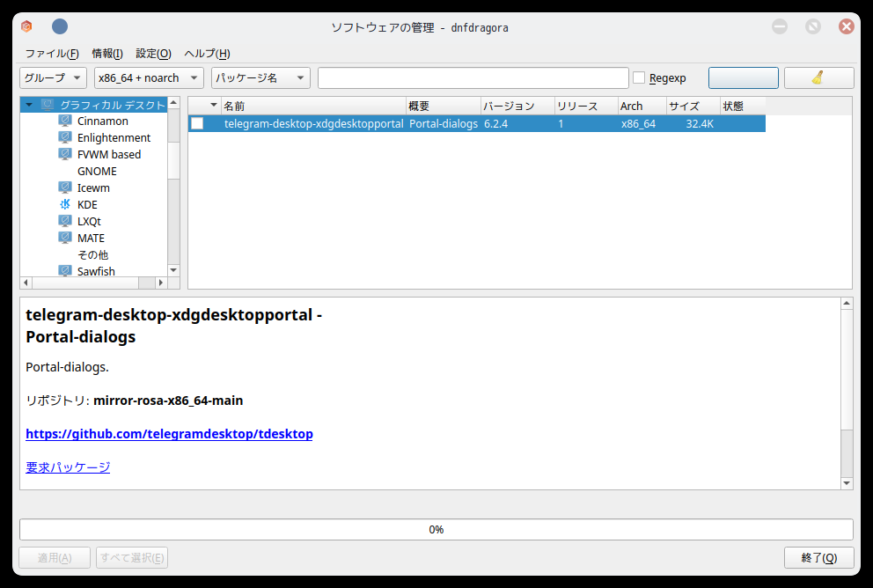Image resolution: width=873 pixels, height=588 pixels.
Task: Sort by the リリース column header
Action: tap(586, 106)
